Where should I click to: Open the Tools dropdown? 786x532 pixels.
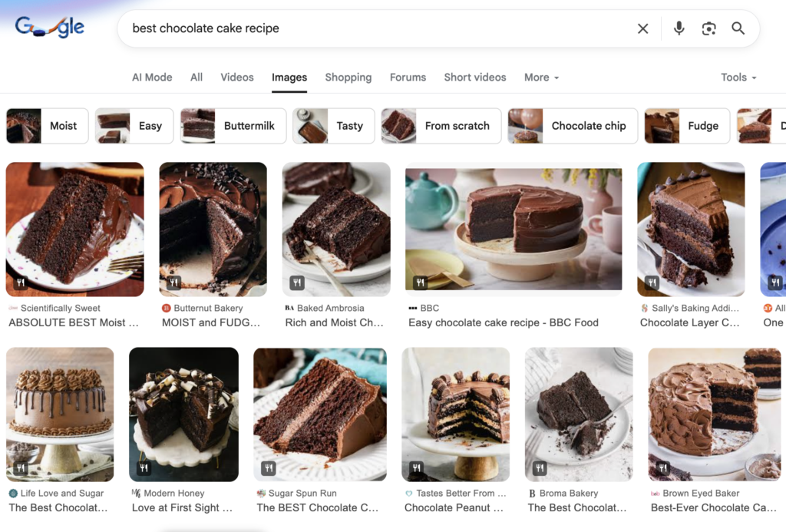coord(737,77)
